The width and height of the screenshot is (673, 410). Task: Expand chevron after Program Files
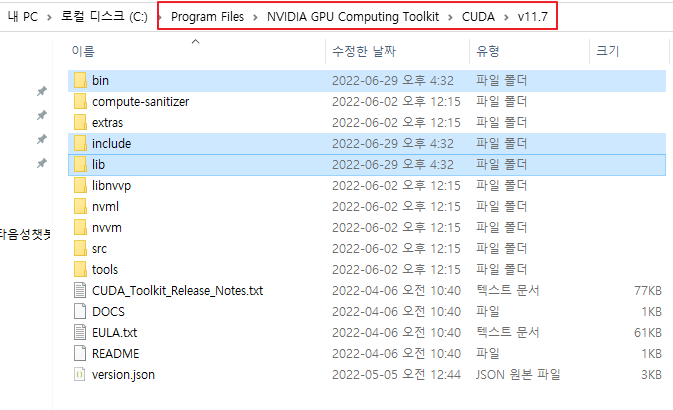click(255, 17)
